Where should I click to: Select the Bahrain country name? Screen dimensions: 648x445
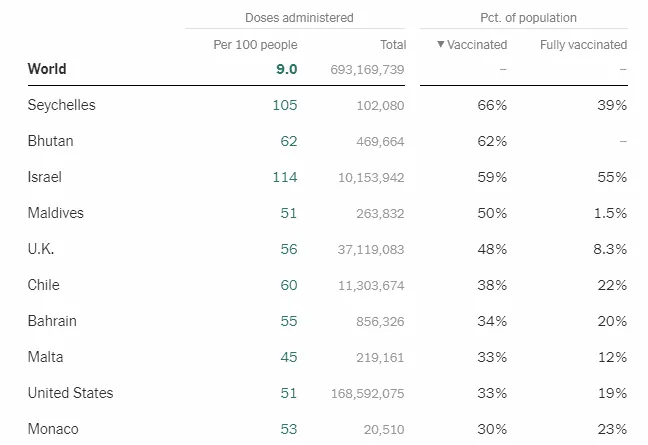[x=52, y=321]
